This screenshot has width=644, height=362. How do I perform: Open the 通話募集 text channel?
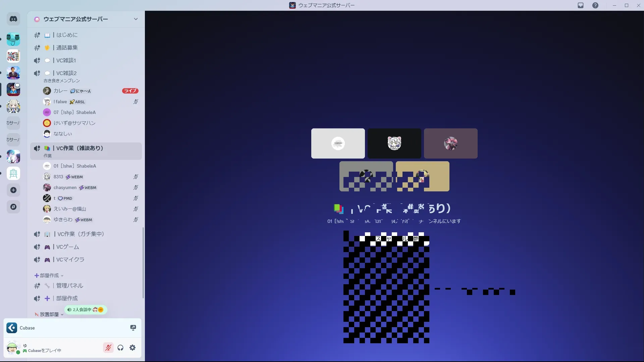click(67, 48)
